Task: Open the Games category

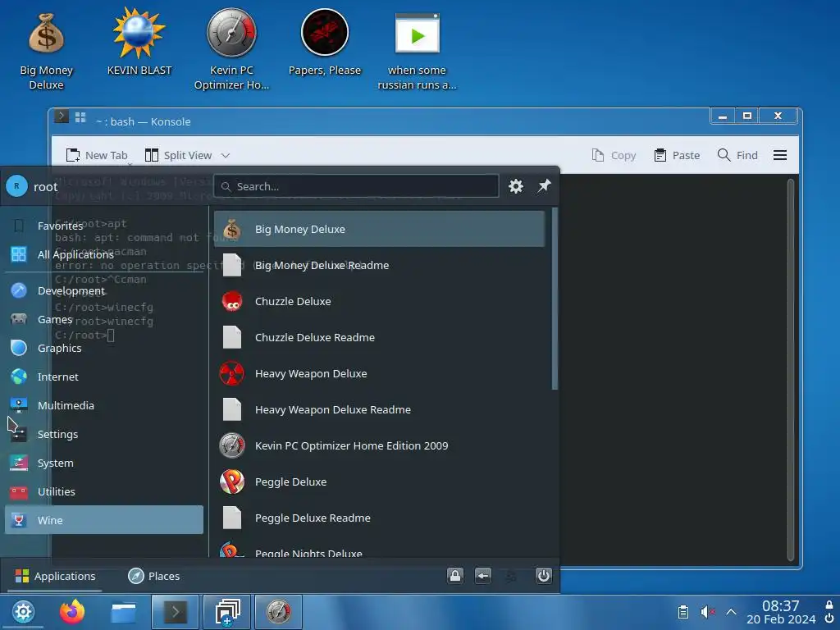Action: coord(104,319)
